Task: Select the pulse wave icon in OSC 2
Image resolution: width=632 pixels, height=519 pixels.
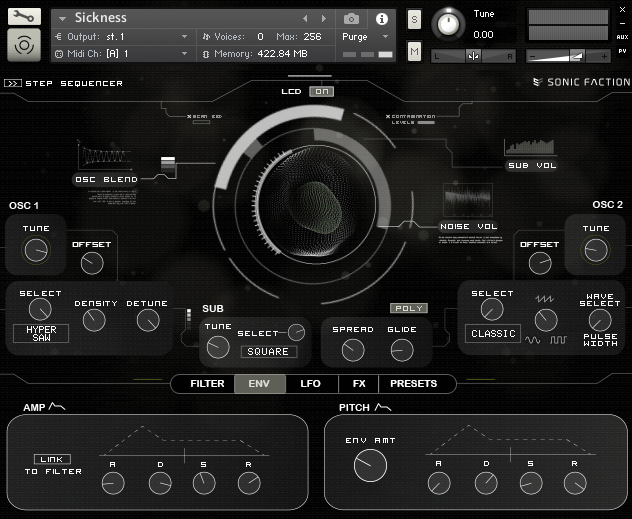Action: pos(558,340)
